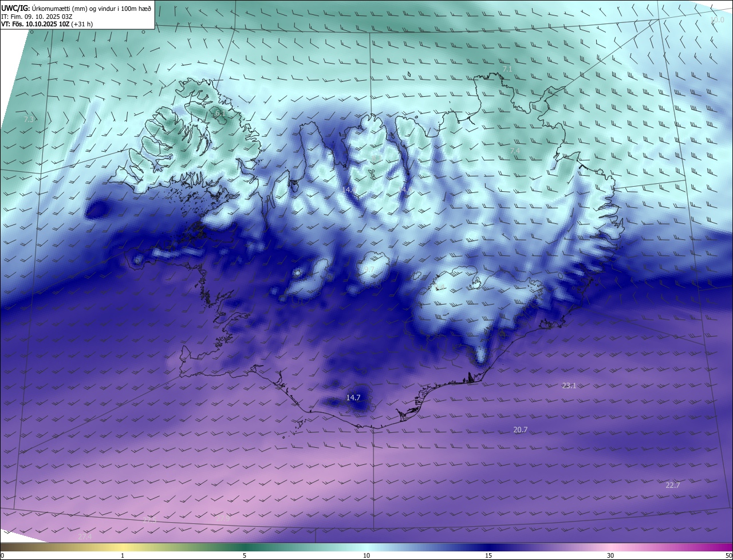Image resolution: width=733 pixels, height=560 pixels.
Task: Click the 27.5 value label
Action: pyautogui.click(x=149, y=519)
